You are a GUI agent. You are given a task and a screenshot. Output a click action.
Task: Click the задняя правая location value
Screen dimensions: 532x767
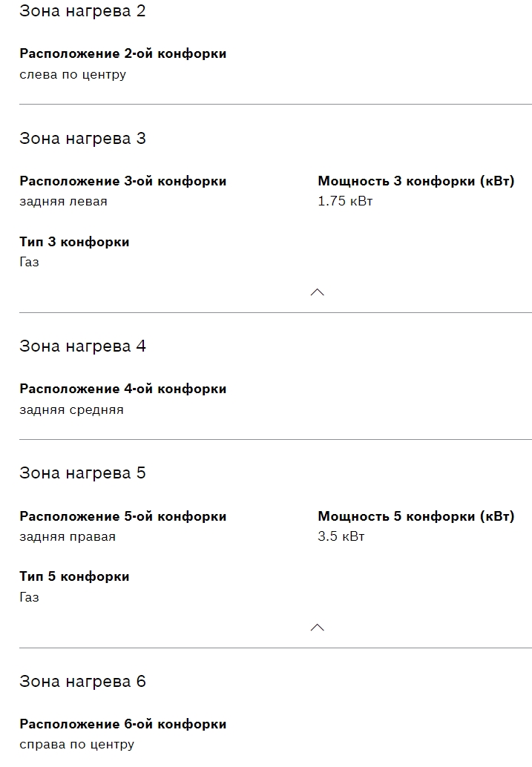click(68, 536)
